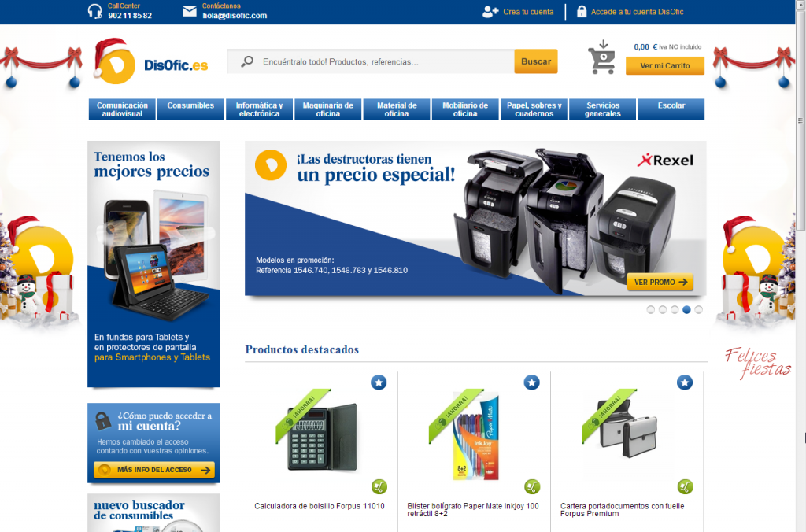Screen dimensions: 806x532
Task: Click the padlock icon beside Accede a tu cuenta
Action: click(582, 11)
